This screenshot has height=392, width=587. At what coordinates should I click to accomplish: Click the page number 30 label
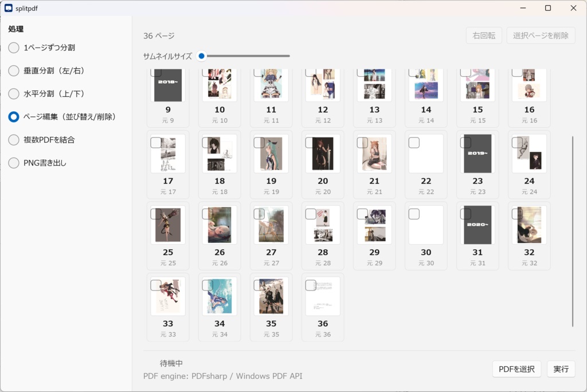(426, 252)
